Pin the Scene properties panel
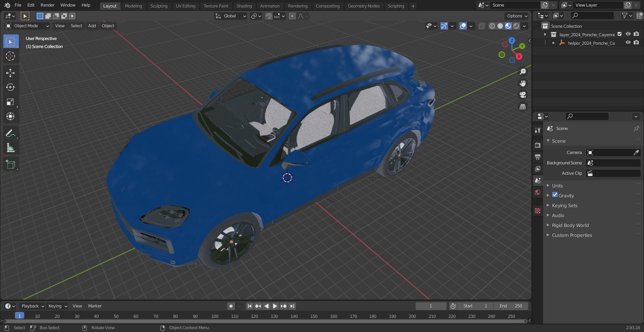 click(636, 129)
